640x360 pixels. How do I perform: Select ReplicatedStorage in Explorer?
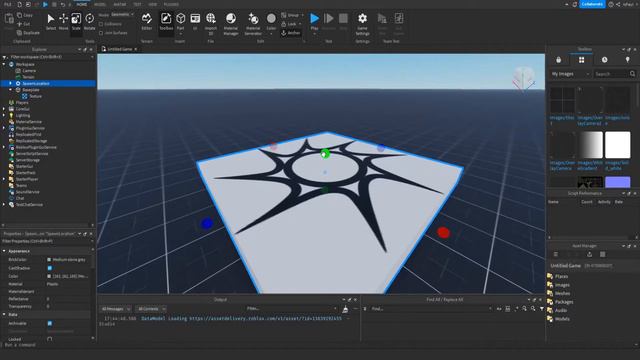pos(31,141)
